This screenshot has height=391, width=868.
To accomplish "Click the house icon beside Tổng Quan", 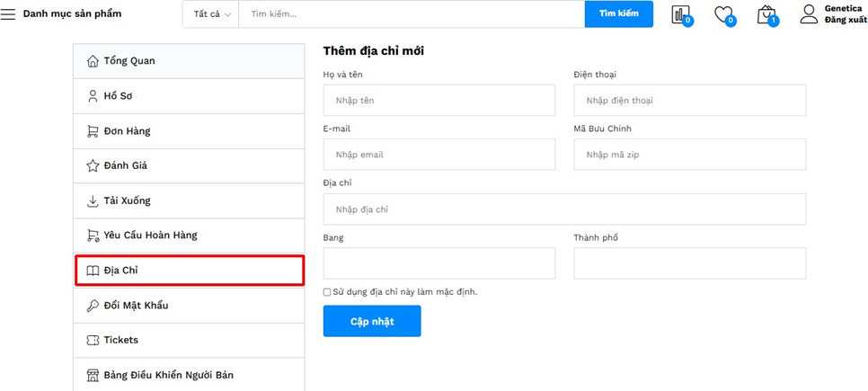I will pyautogui.click(x=93, y=61).
